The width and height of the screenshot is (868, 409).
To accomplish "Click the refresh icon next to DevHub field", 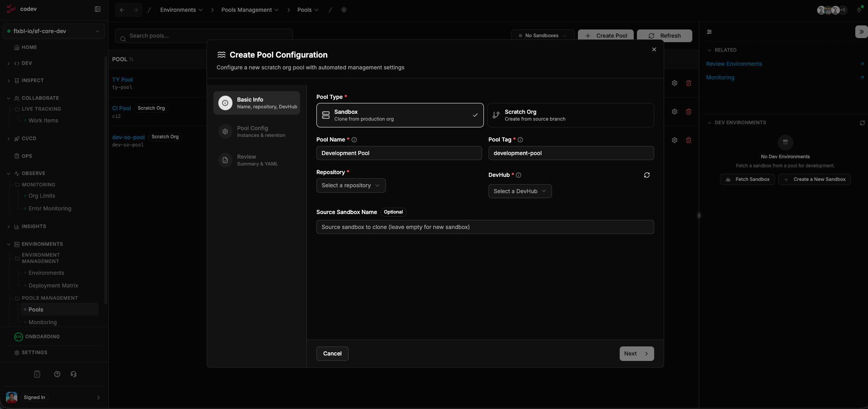I will tap(647, 175).
